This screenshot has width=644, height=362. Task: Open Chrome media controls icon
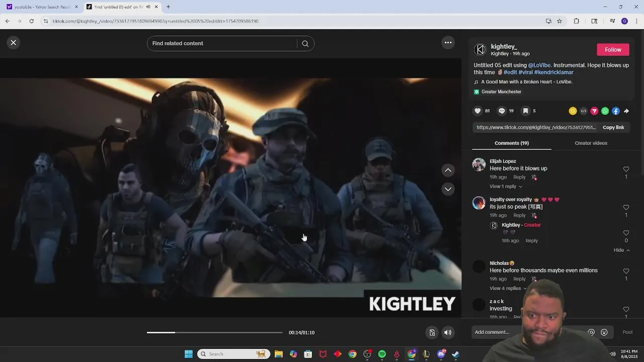coord(612,21)
